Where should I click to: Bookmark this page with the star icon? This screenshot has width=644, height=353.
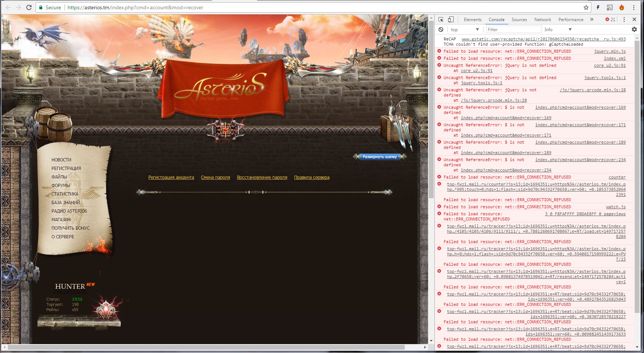pyautogui.click(x=586, y=7)
